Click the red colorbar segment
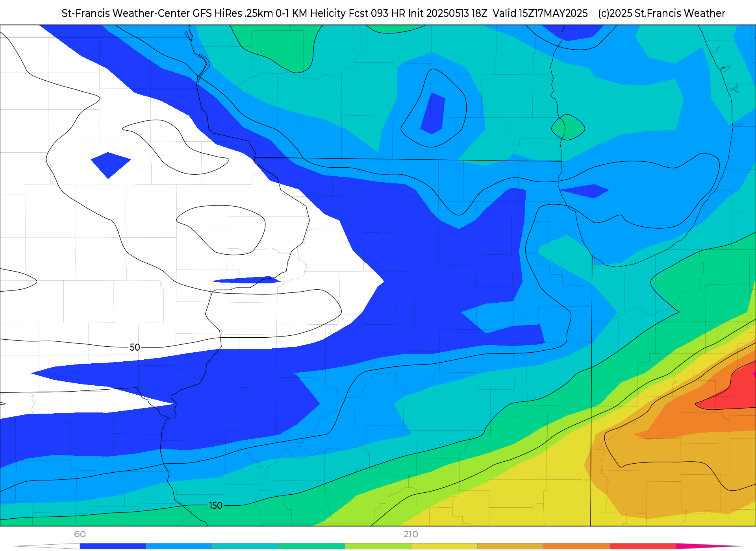The height and width of the screenshot is (551, 756). 643,546
